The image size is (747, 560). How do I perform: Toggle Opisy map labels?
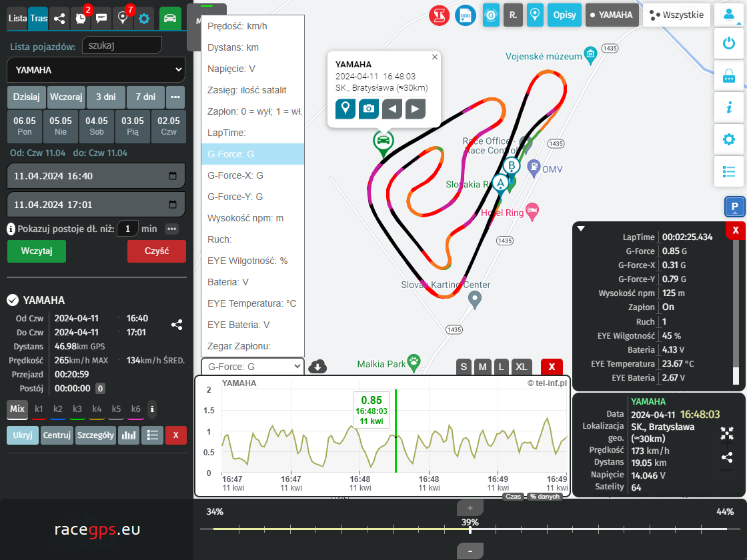click(x=564, y=15)
